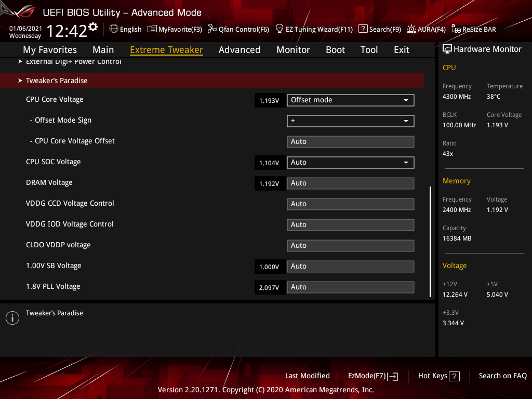Go to Monitor tab

pyautogui.click(x=293, y=50)
